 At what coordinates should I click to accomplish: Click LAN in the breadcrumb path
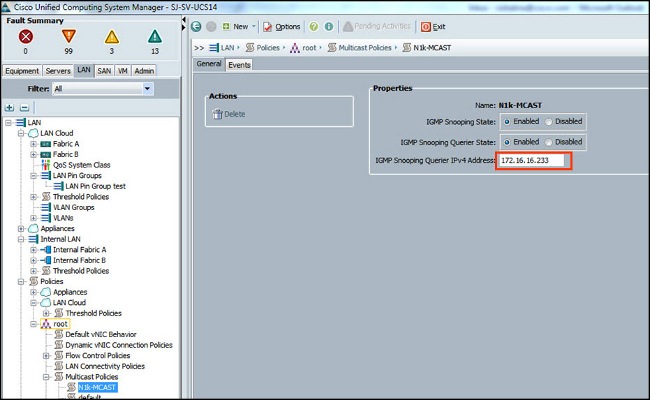pyautogui.click(x=227, y=48)
